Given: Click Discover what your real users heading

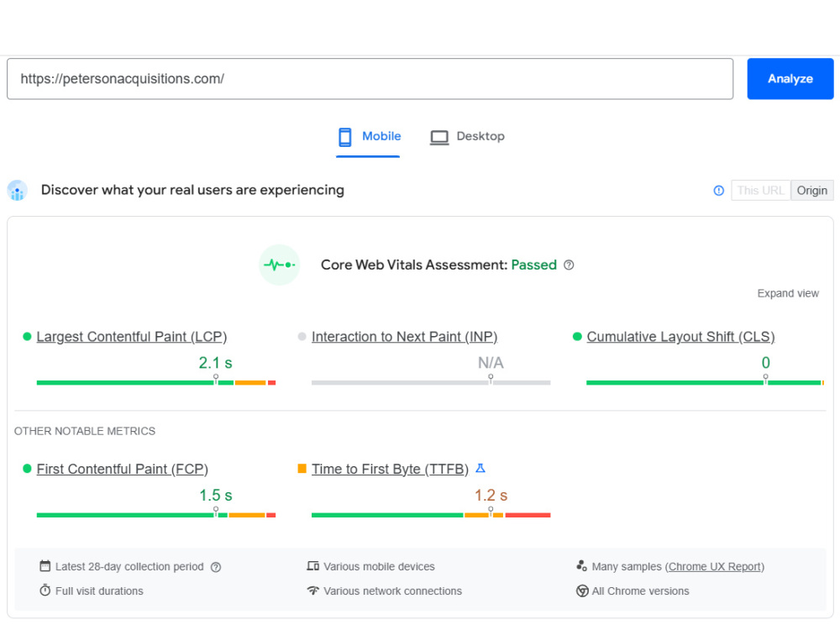Looking at the screenshot, I should pyautogui.click(x=193, y=190).
